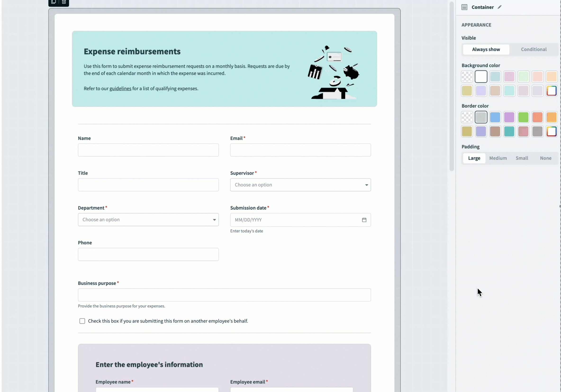The height and width of the screenshot is (392, 561).
Task: Delete the selected container via trash icon
Action: point(64,2)
